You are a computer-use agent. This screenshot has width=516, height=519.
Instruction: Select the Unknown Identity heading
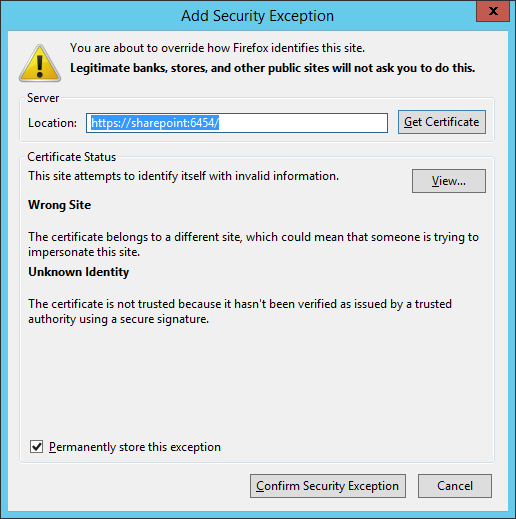pos(78,272)
